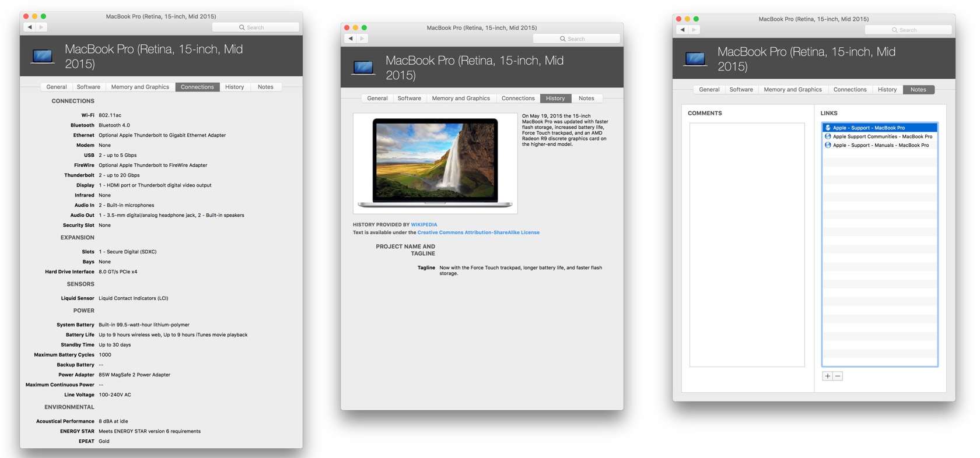
Task: Switch to Software tab in the Notes window
Action: [741, 90]
